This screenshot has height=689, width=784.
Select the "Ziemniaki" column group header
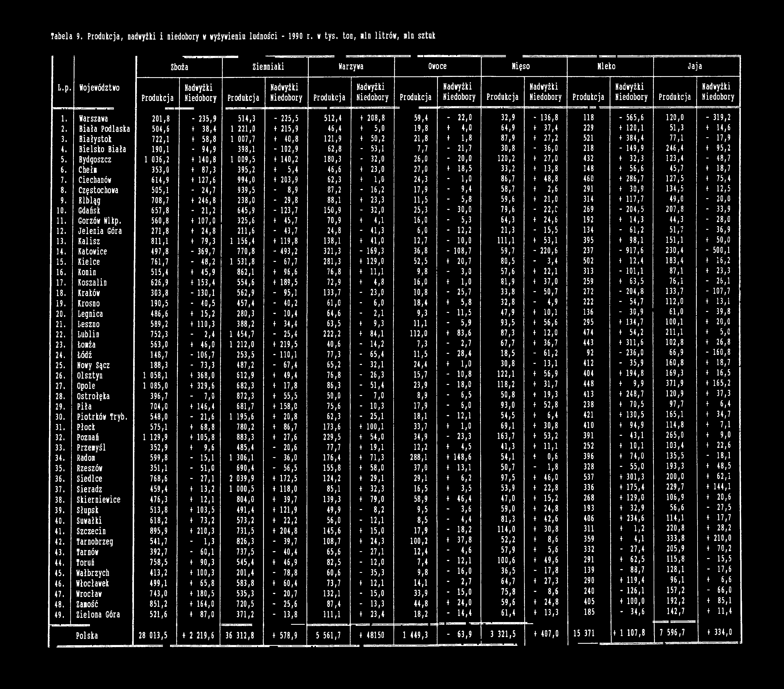point(268,67)
